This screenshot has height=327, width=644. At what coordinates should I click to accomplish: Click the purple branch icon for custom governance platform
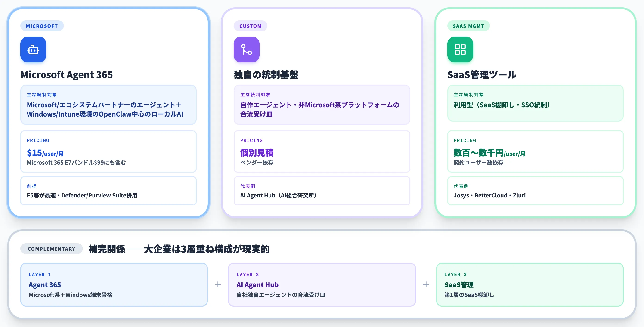[247, 49]
